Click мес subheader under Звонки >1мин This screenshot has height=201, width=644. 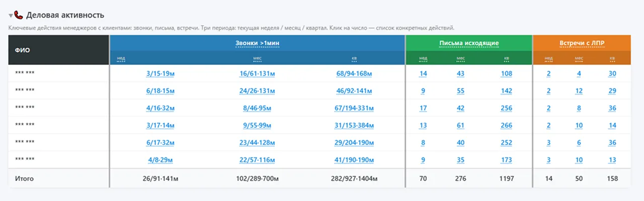tap(257, 58)
